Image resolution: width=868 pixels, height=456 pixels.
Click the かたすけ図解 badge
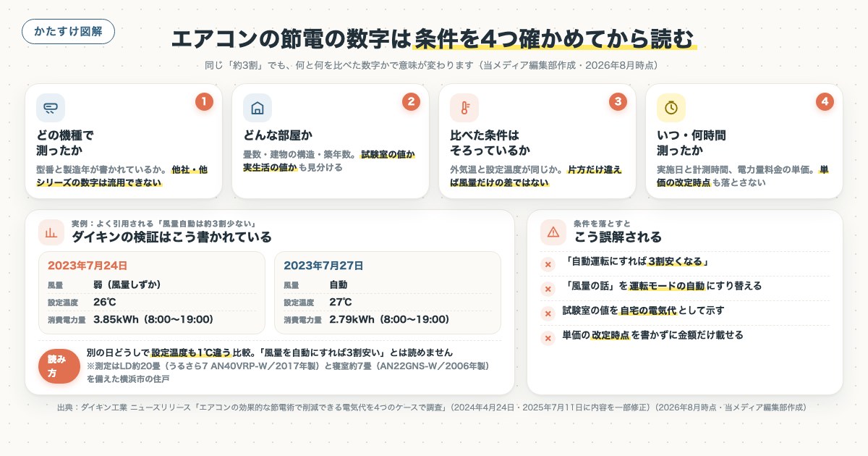(68, 32)
